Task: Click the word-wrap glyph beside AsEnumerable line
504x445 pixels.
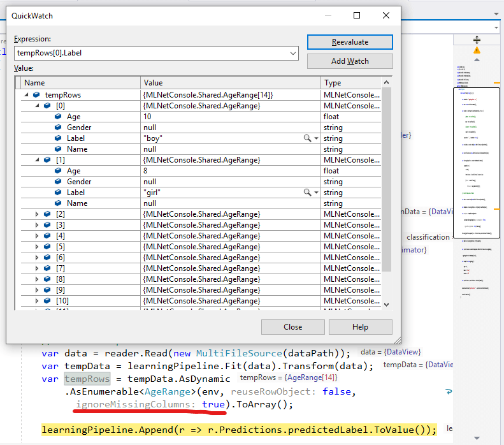Action: pyautogui.click(x=449, y=391)
